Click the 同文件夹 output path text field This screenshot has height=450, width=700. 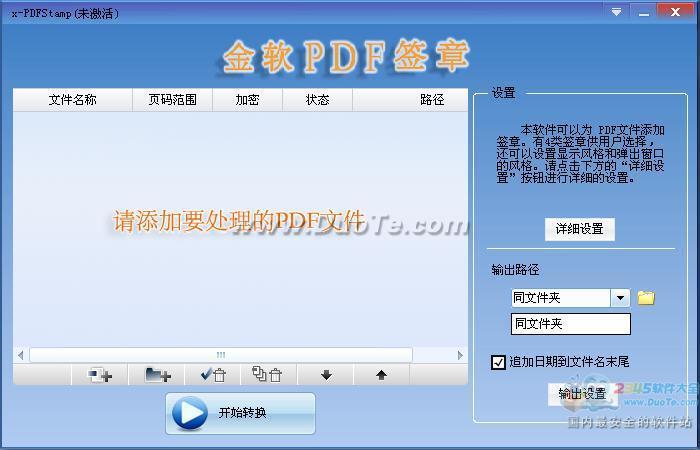pos(571,324)
